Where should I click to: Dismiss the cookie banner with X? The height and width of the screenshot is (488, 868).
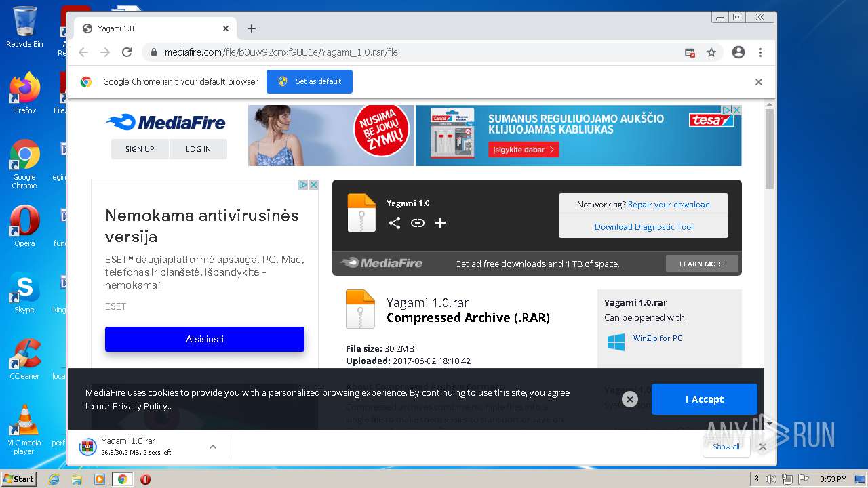pos(630,399)
